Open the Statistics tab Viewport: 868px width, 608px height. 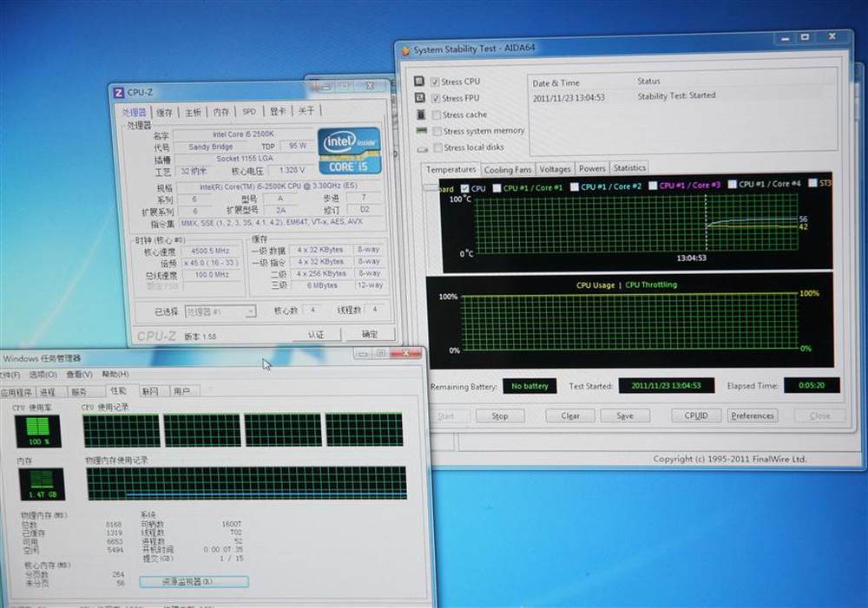pos(629,167)
